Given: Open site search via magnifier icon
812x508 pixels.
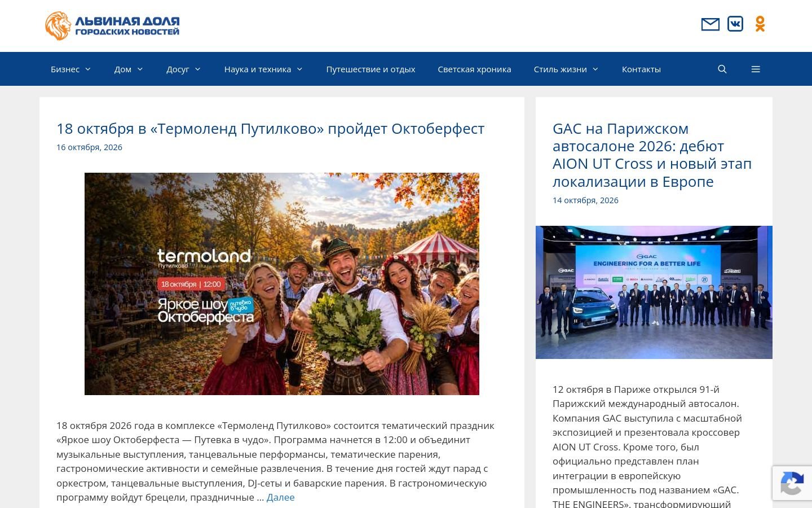Looking at the screenshot, I should tap(722, 69).
